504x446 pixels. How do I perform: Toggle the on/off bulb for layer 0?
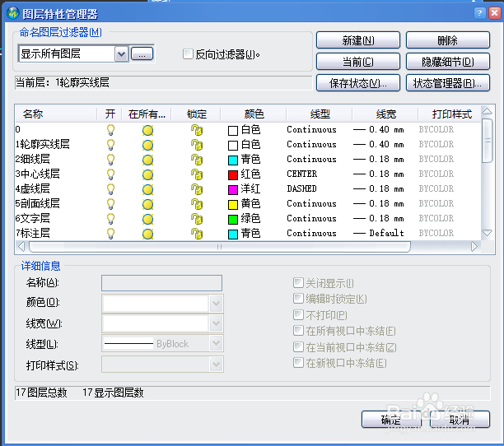pyautogui.click(x=110, y=130)
